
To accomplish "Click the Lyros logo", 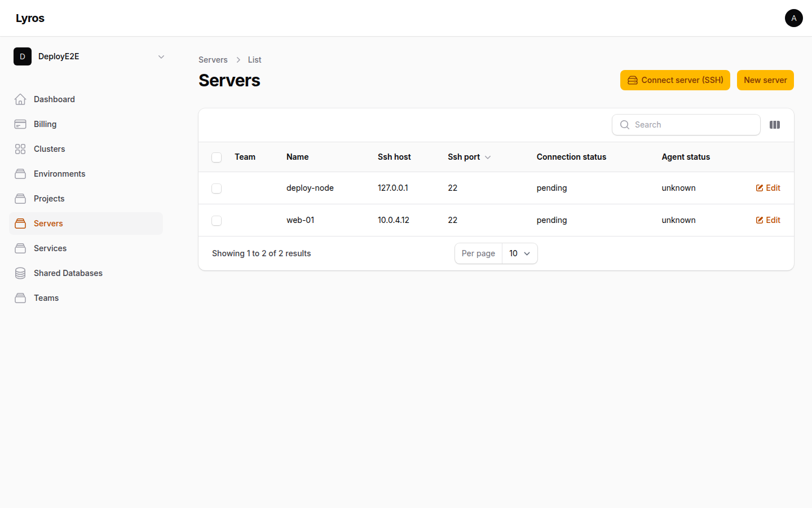I will click(30, 18).
